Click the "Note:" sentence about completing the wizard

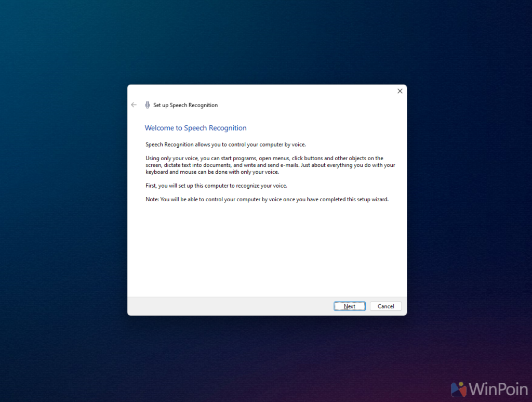(267, 200)
